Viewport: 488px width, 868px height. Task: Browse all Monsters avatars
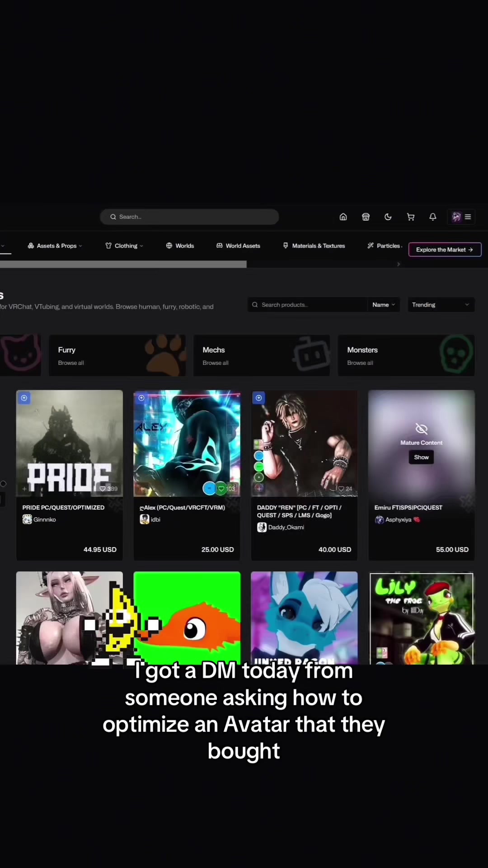pyautogui.click(x=360, y=363)
